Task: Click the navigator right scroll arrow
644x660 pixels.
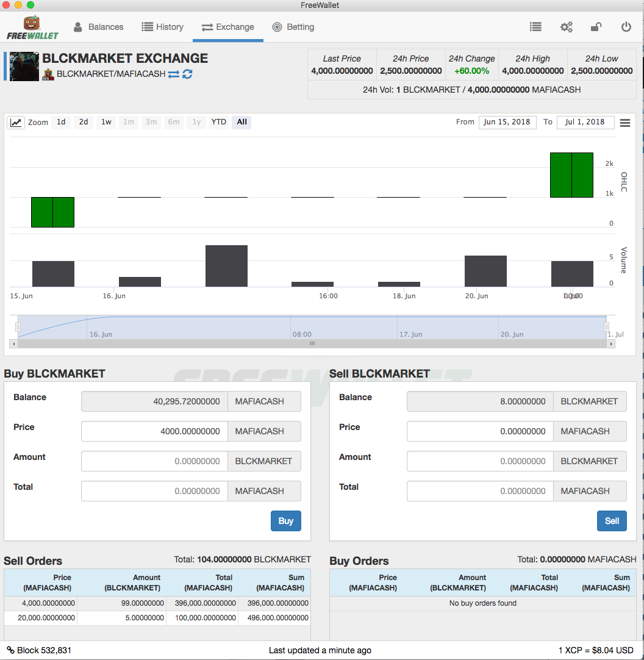Action: [611, 344]
